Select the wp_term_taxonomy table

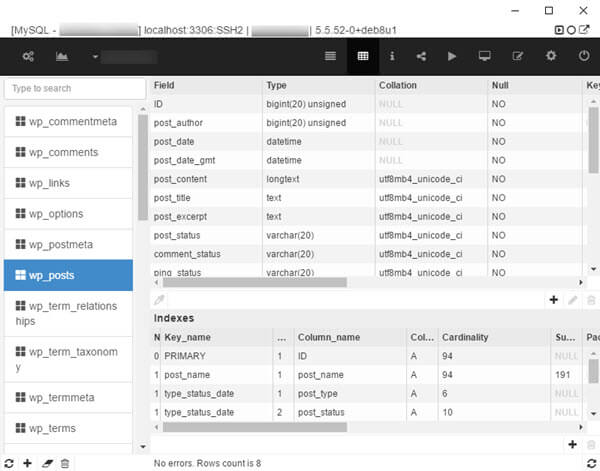[x=68, y=359]
